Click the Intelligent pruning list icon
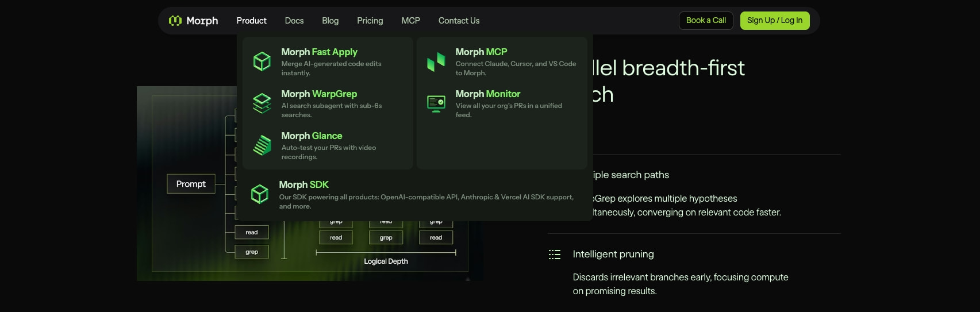 (555, 255)
